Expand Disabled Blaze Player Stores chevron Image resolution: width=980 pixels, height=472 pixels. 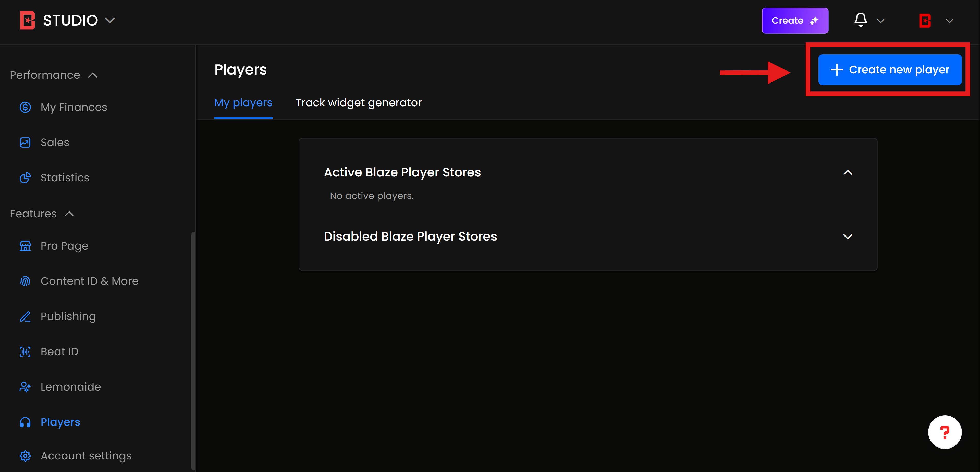(848, 236)
